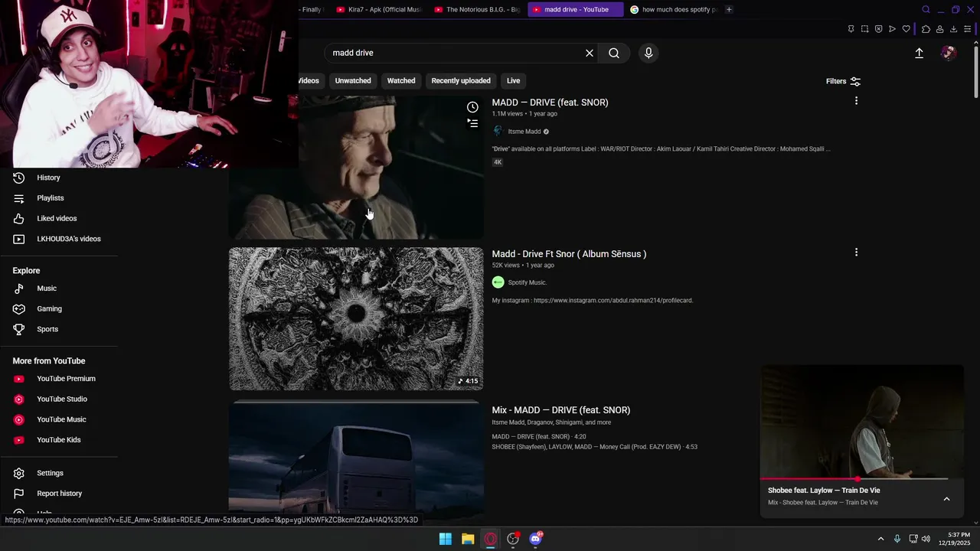The width and height of the screenshot is (980, 551).
Task: Open File Explorer from taskbar
Action: coord(468,539)
